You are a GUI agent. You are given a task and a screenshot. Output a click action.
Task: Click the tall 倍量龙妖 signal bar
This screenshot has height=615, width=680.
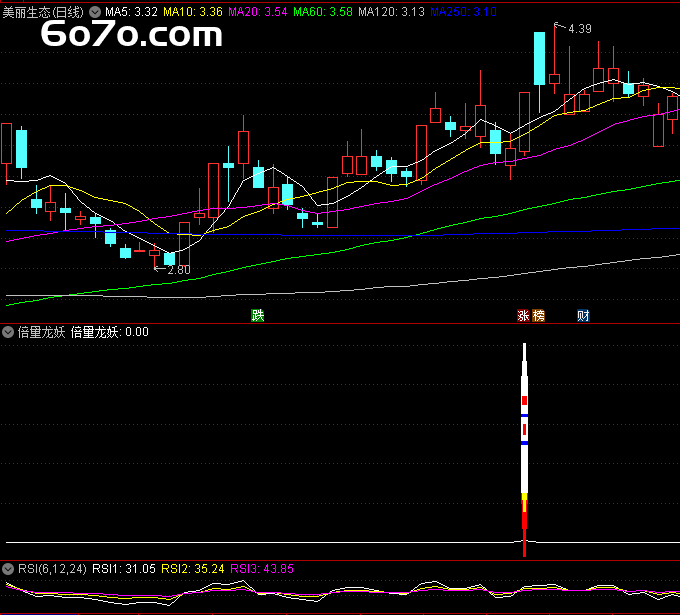(524, 450)
